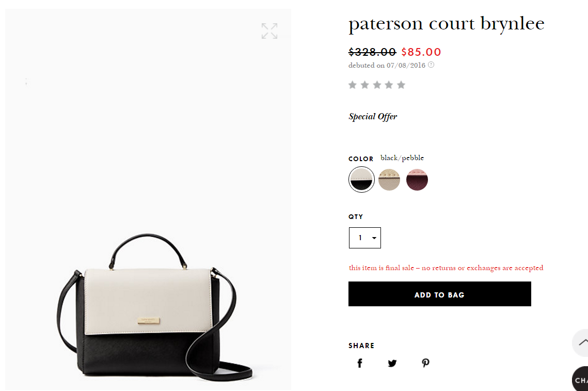This screenshot has height=391, width=588.
Task: Click the first rating star
Action: click(353, 85)
